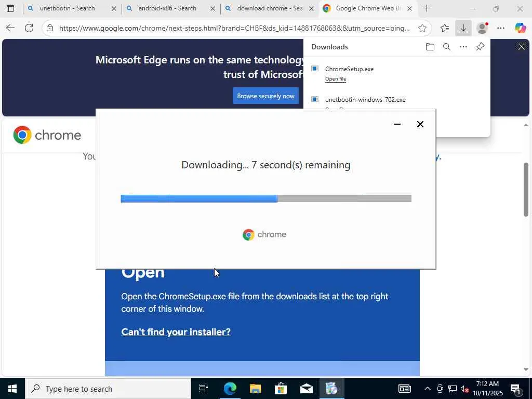This screenshot has width=532, height=399.
Task: Toggle the Downloads toolbar button
Action: 463,28
